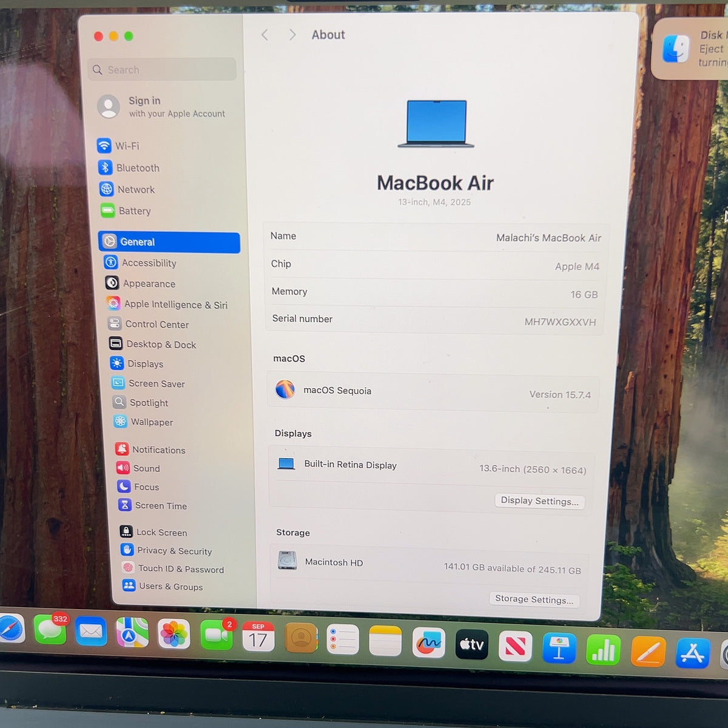Open Screen Saver settings
Image resolution: width=728 pixels, height=728 pixels.
point(148,383)
